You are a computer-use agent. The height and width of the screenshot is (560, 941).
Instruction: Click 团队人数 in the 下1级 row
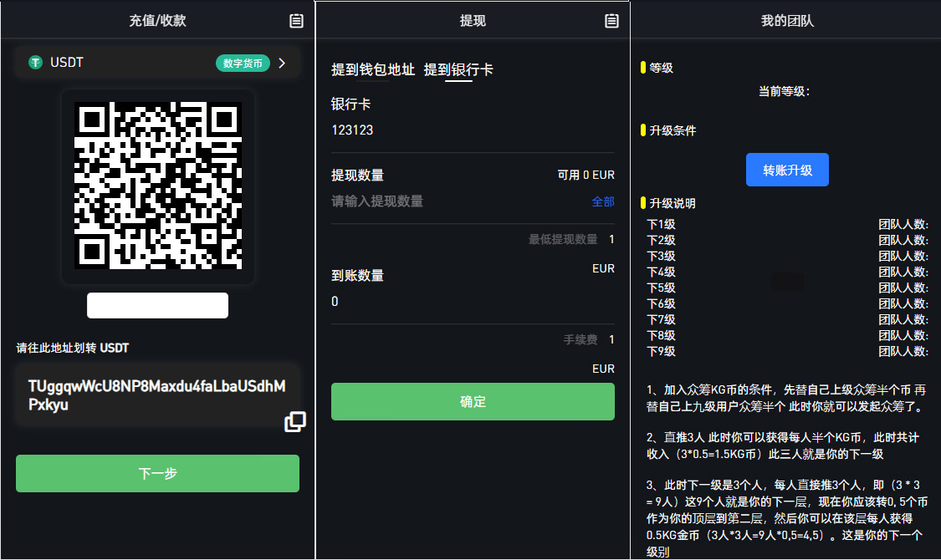click(x=903, y=224)
